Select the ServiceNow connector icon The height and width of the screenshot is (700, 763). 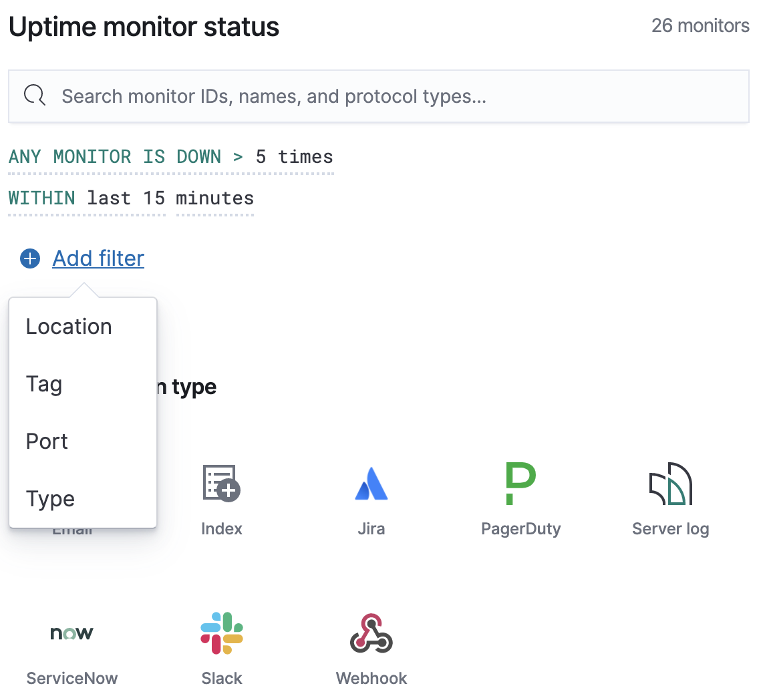(x=71, y=633)
